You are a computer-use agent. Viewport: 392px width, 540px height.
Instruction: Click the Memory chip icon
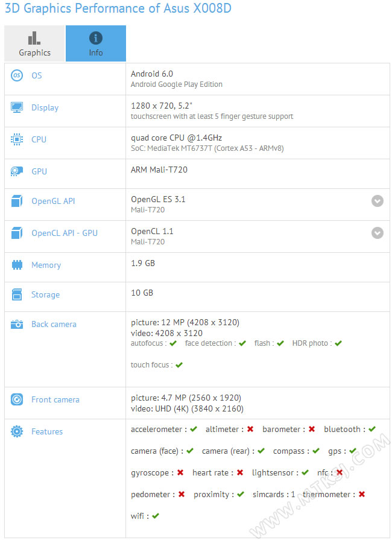[x=17, y=265]
